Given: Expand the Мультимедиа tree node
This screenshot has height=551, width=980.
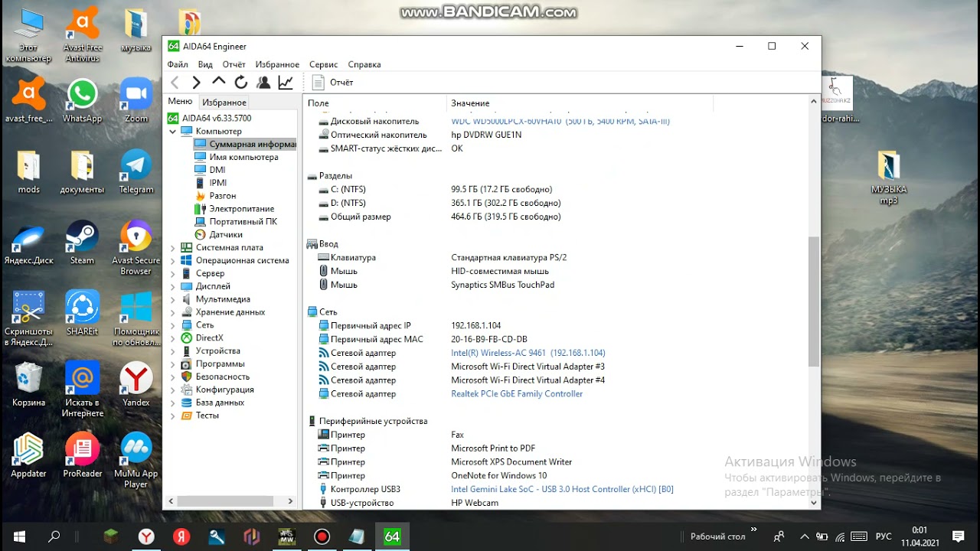Looking at the screenshot, I should point(173,300).
